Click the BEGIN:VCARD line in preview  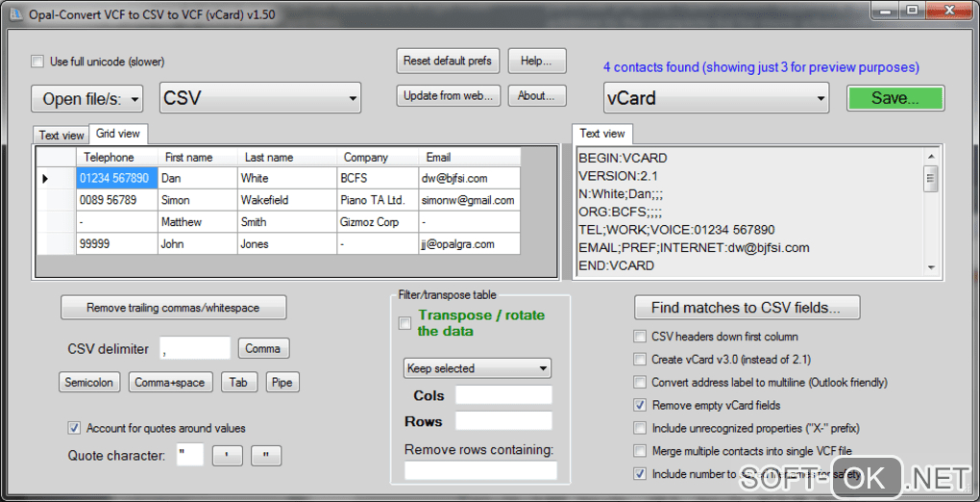pos(623,158)
